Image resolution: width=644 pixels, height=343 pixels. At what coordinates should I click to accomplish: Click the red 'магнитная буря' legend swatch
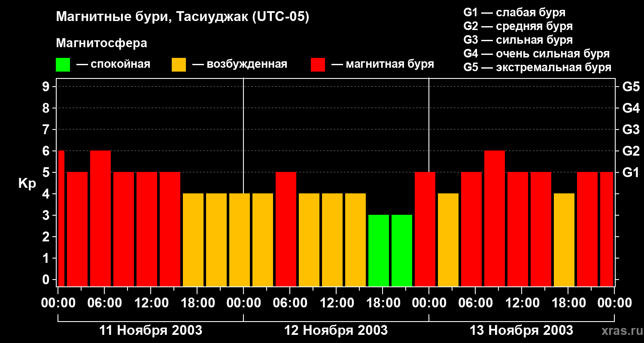coord(318,65)
